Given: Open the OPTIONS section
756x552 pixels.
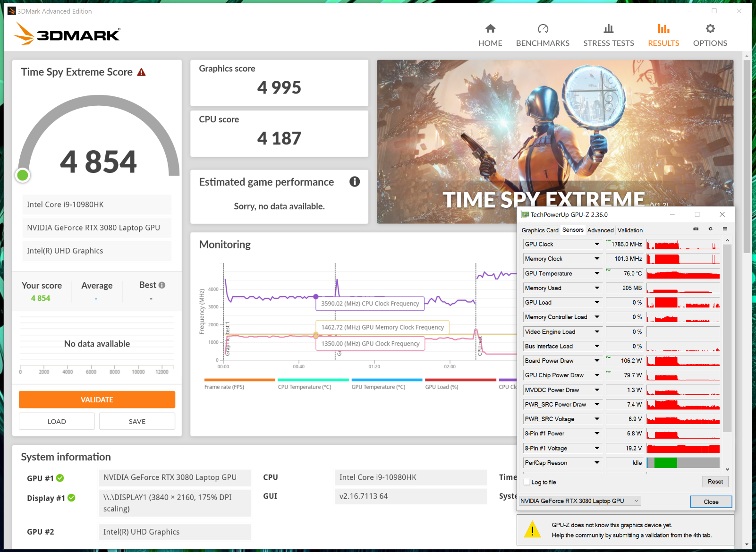Looking at the screenshot, I should click(x=710, y=35).
